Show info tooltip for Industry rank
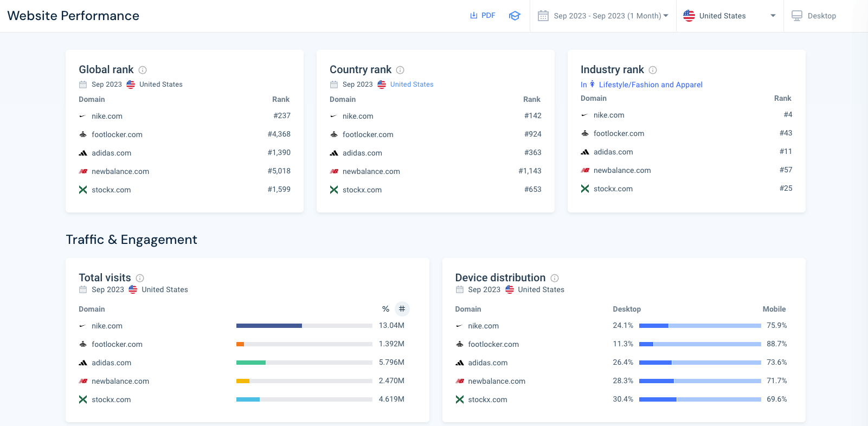 pyautogui.click(x=653, y=70)
